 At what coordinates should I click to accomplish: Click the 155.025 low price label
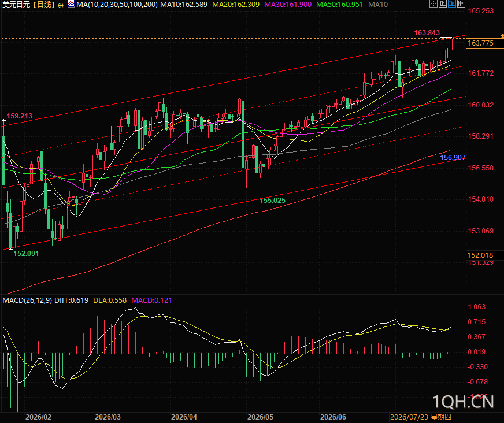pos(272,201)
